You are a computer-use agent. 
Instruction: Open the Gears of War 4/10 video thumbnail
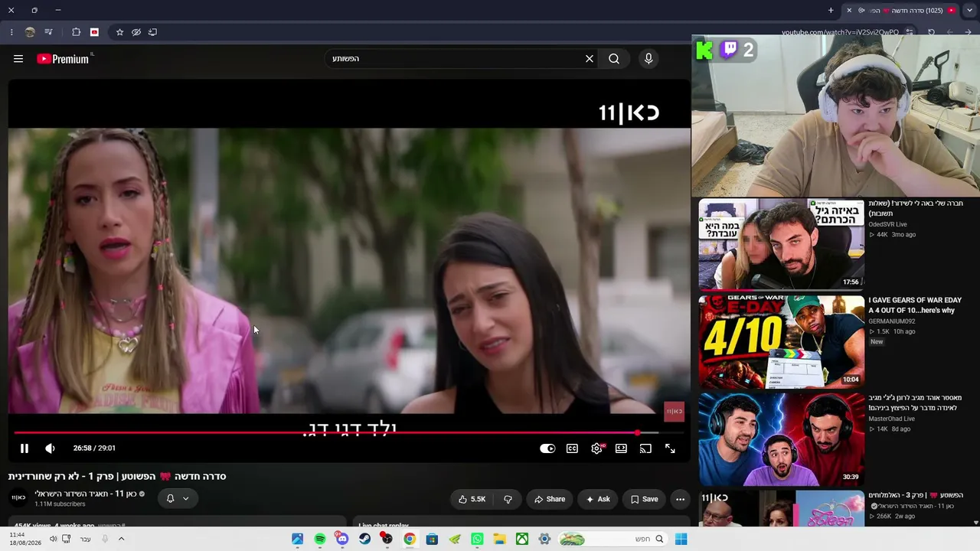[x=781, y=341]
